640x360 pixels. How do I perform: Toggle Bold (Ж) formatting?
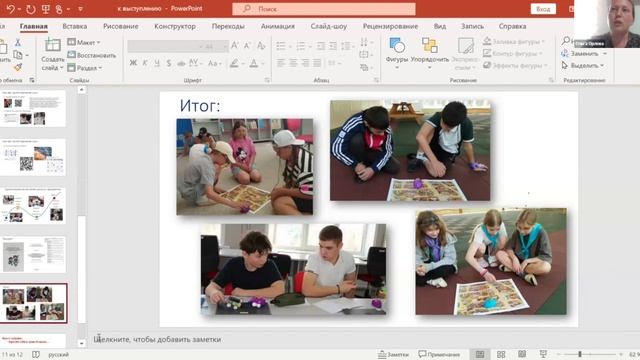click(133, 63)
